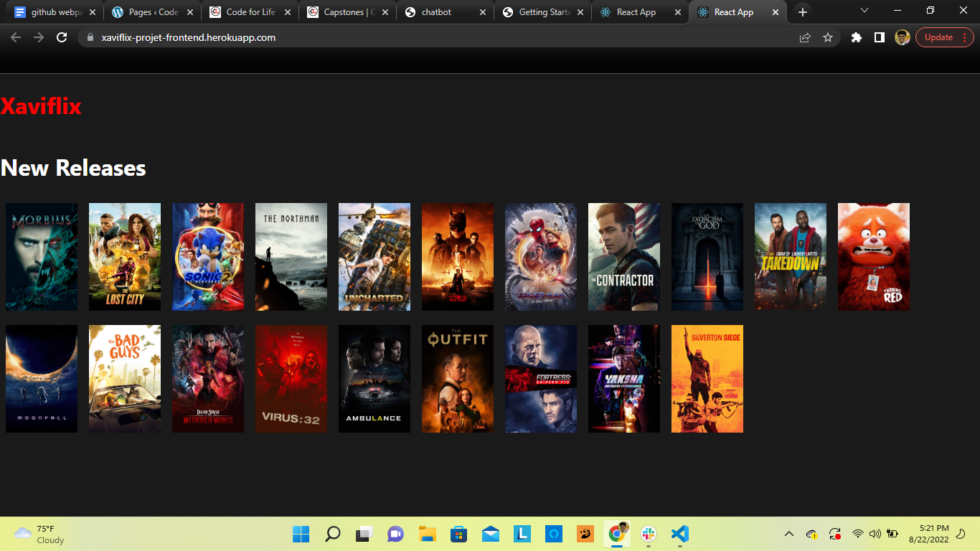
Task: Expand the tab search chevron
Action: pos(864,11)
